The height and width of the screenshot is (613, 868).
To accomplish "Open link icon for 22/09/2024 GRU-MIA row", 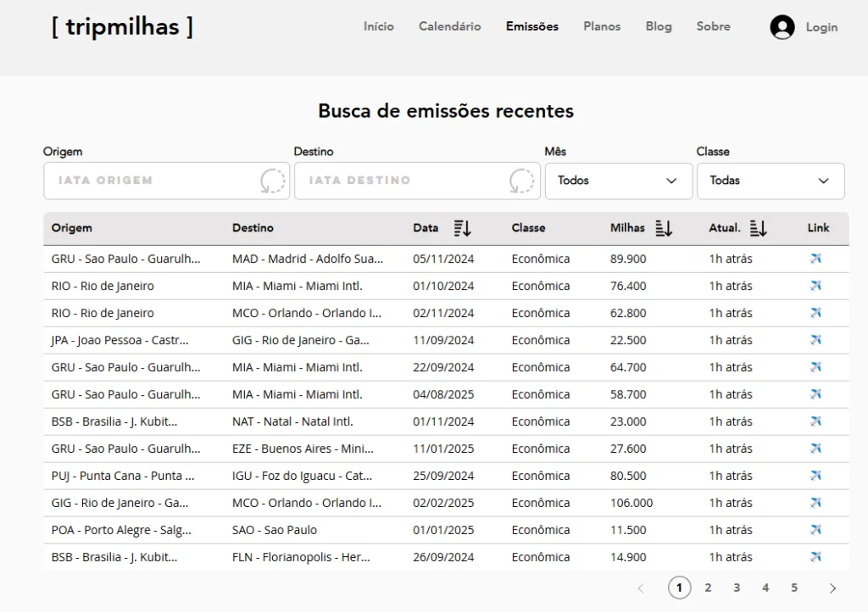I will coord(815,367).
